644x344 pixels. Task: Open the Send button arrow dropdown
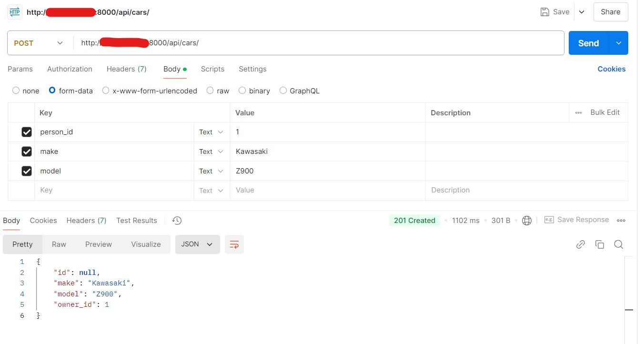click(618, 43)
